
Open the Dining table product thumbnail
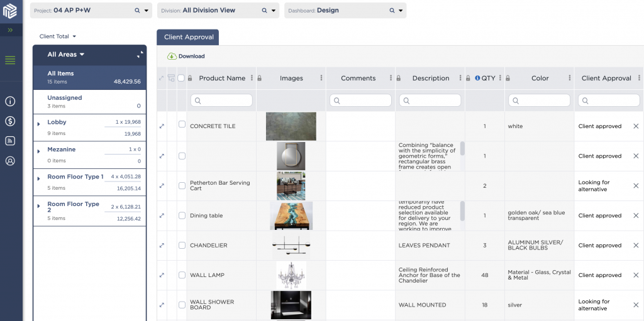(291, 215)
